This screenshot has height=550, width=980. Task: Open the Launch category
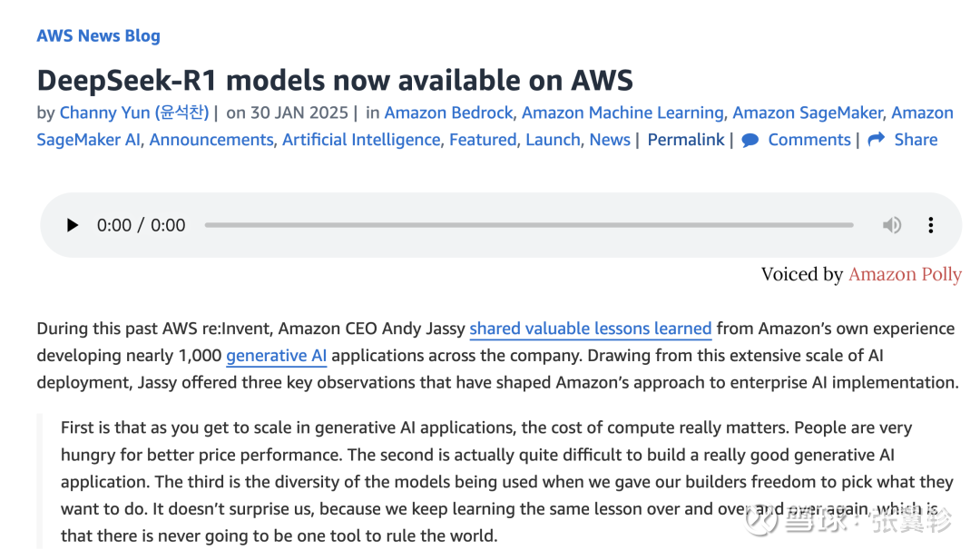(x=554, y=140)
